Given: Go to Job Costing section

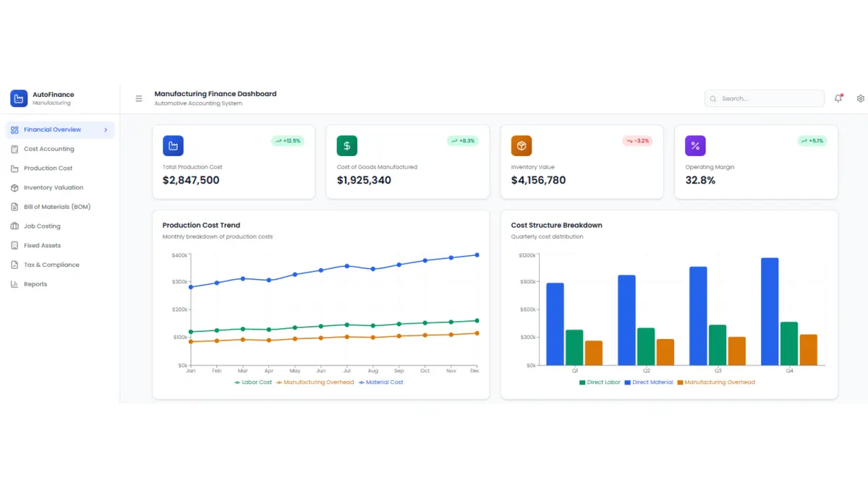Looking at the screenshot, I should [42, 226].
